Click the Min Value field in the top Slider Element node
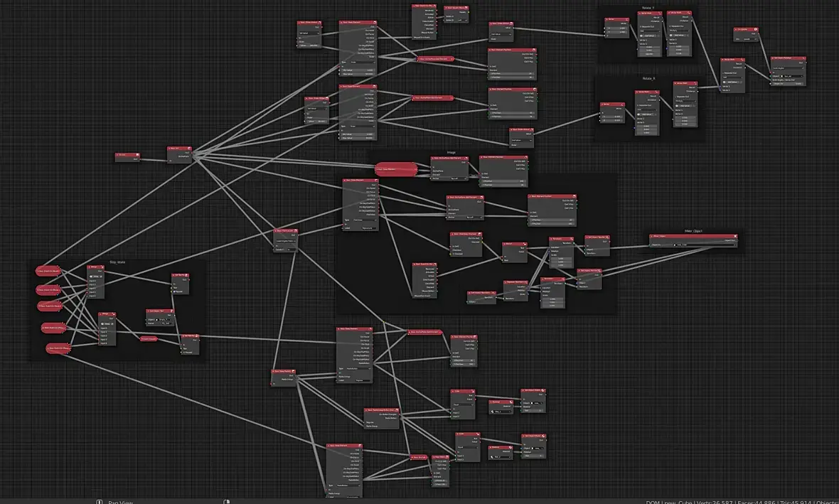This screenshot has height=504, width=839. click(358, 70)
